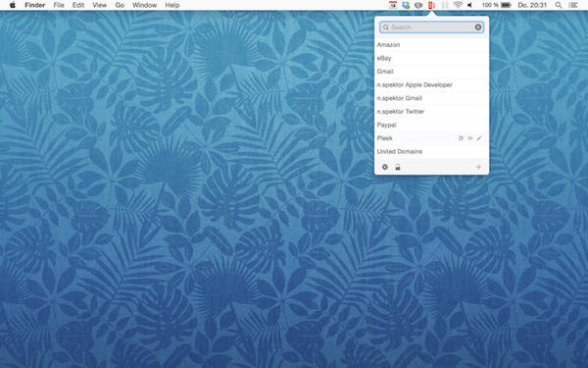588x368 pixels.
Task: Focus the Search input field
Action: (431, 27)
